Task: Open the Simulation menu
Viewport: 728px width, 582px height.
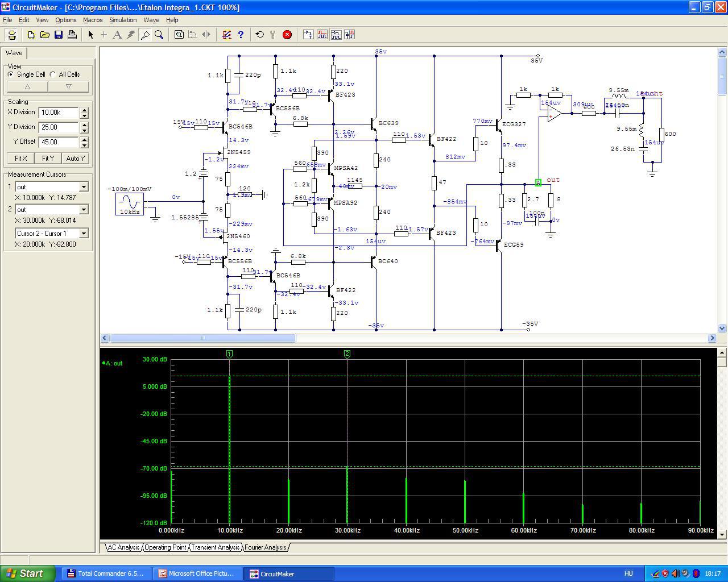Action: pyautogui.click(x=123, y=20)
